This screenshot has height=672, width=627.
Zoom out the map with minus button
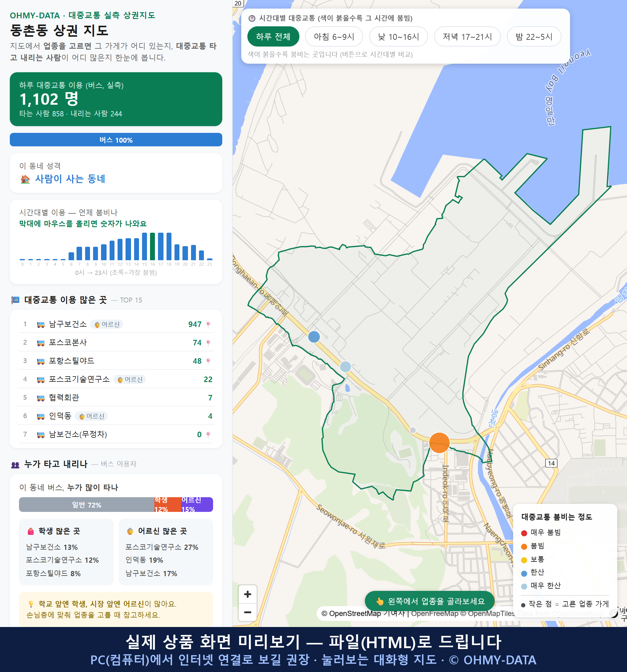pyautogui.click(x=247, y=612)
